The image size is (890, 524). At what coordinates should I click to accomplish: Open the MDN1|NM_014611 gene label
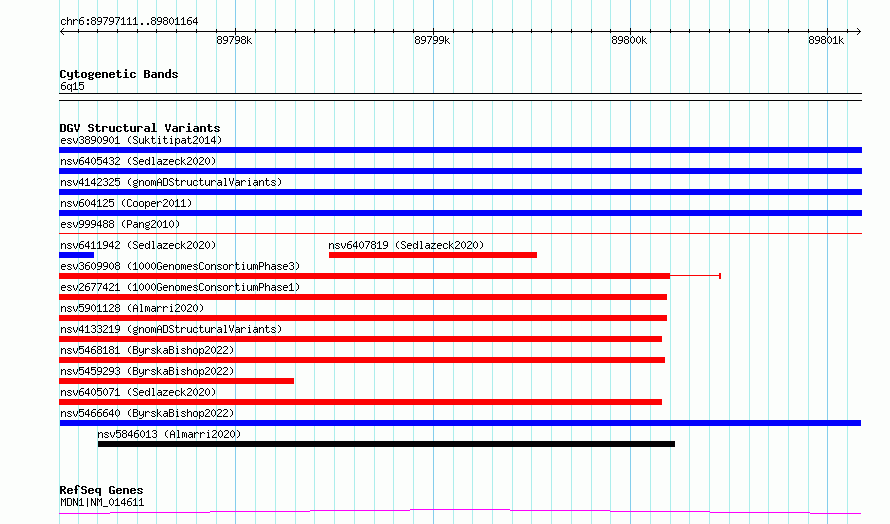point(102,502)
